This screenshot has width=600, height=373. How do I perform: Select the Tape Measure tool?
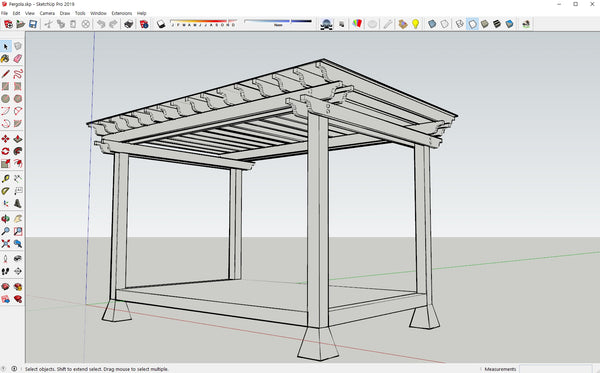(5, 178)
